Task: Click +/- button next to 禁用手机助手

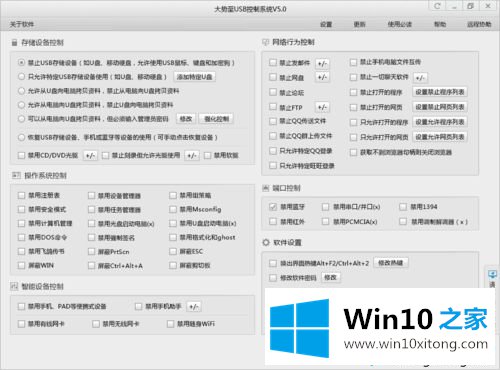Action: tap(194, 306)
